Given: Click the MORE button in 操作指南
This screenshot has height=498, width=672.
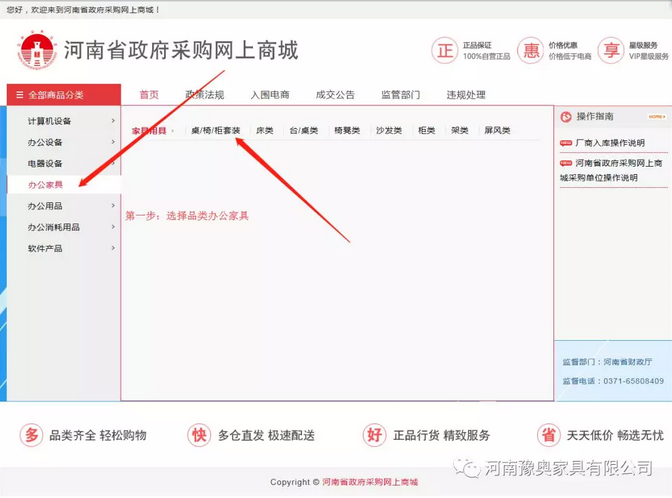Looking at the screenshot, I should coord(657,117).
